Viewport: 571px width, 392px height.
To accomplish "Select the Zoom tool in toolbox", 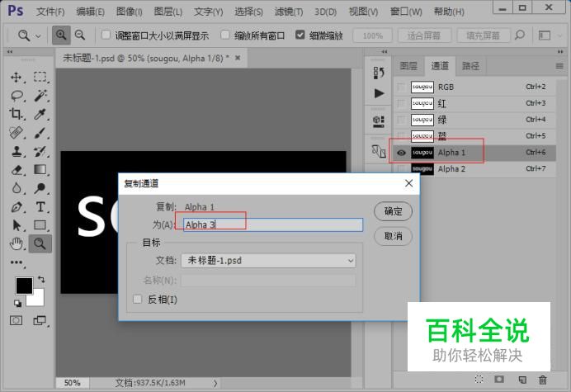I will 40,243.
